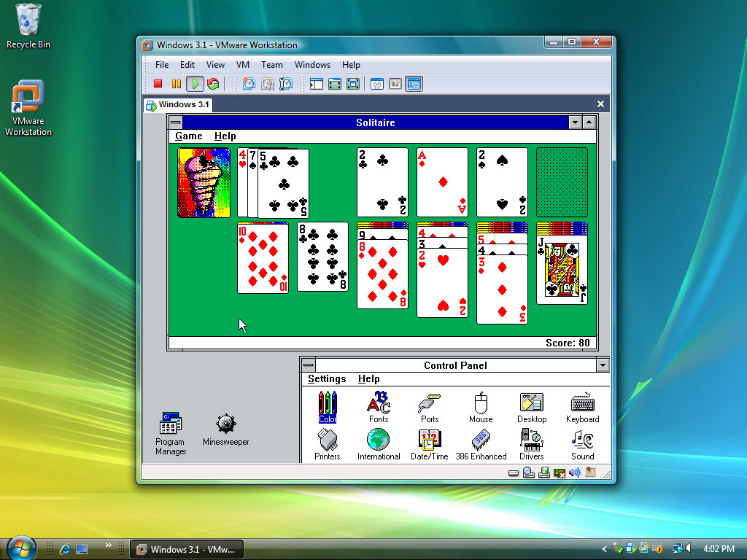Click the 4:02 PM taskbar clock
Viewport: 747px width, 560px height.
click(x=719, y=549)
